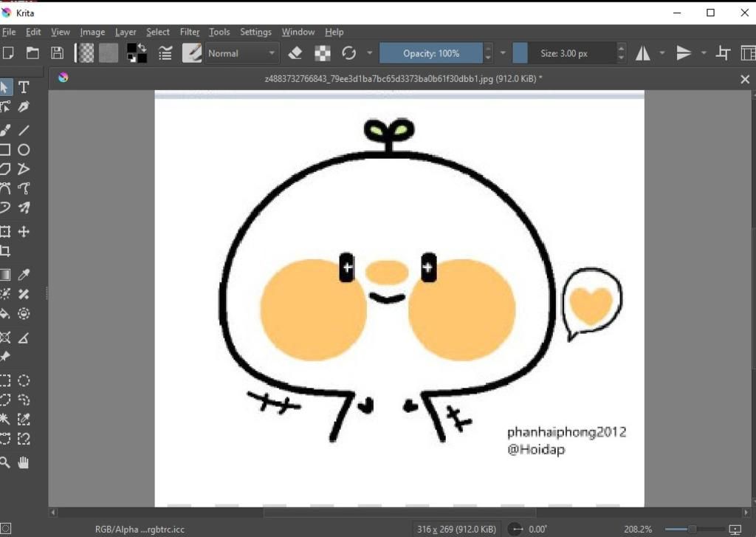Toggle the Horizontal Mirror tool

coord(643,53)
